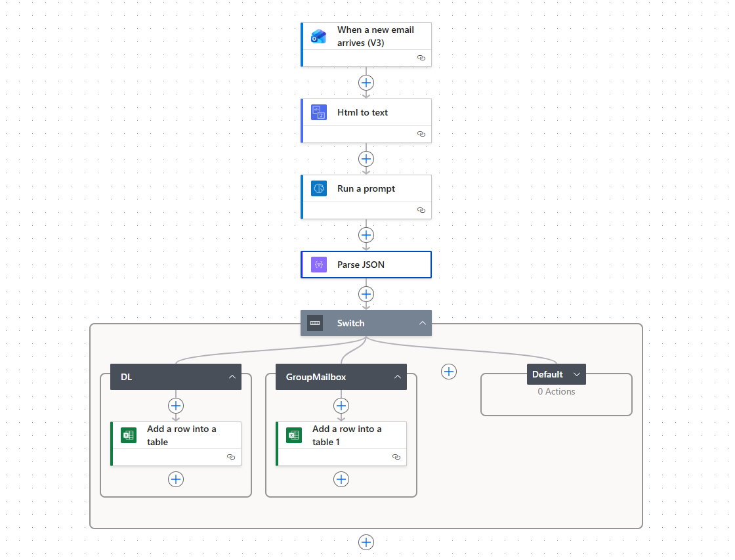
Task: Open the Default case dropdown
Action: [x=577, y=374]
